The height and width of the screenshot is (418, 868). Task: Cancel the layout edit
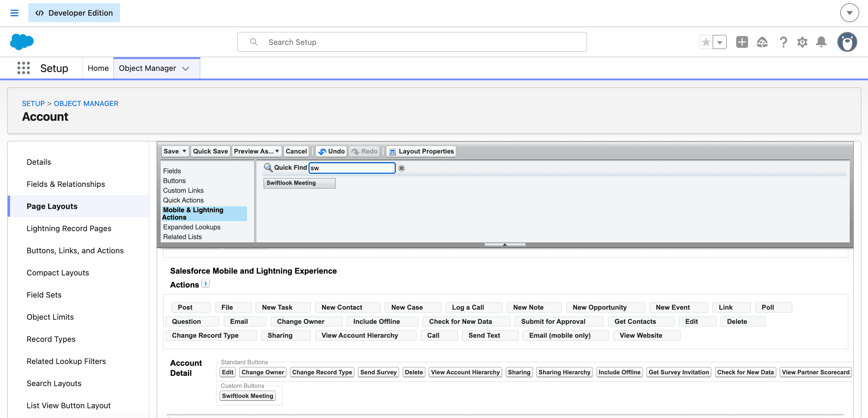coord(296,151)
